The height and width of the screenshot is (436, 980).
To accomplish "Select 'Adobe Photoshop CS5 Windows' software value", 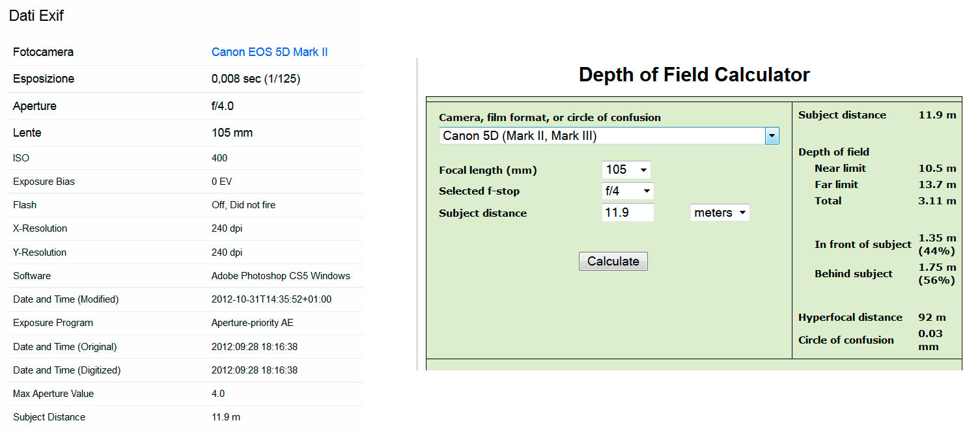I will click(281, 276).
